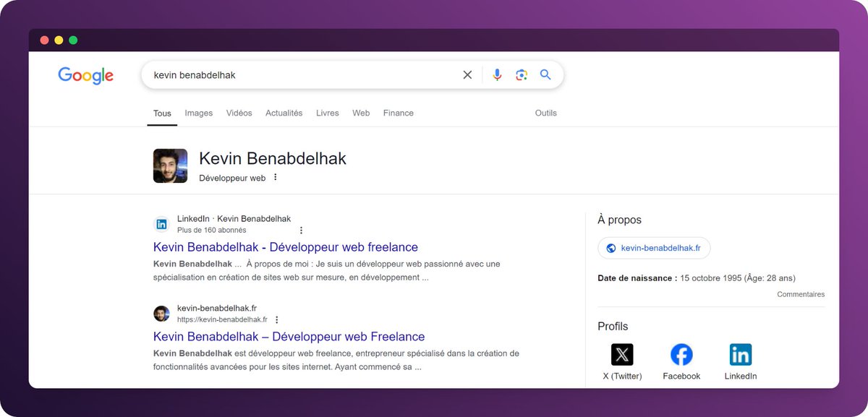Clear the search query with X icon
868x417 pixels.
467,74
